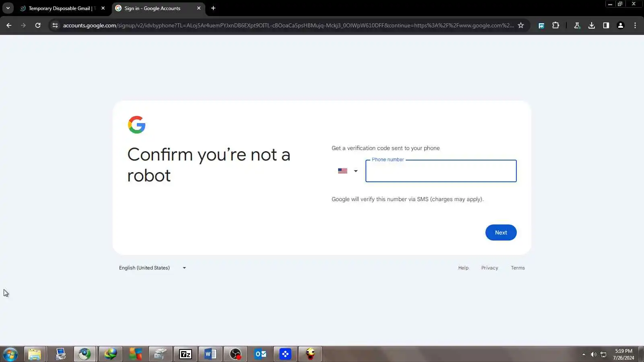This screenshot has width=644, height=362.
Task: Open the Privacy link
Action: point(489,268)
